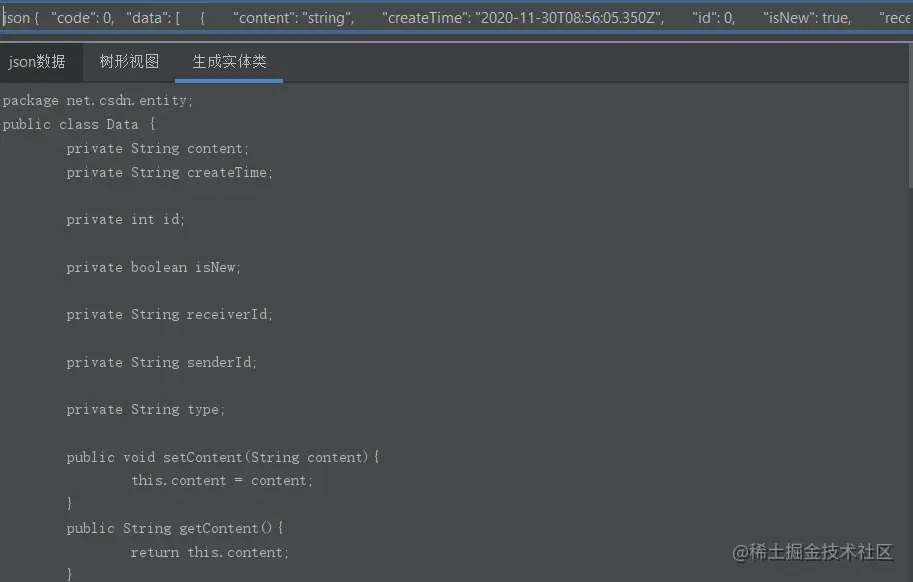
Task: Click the private String createTime line
Action: tap(169, 172)
